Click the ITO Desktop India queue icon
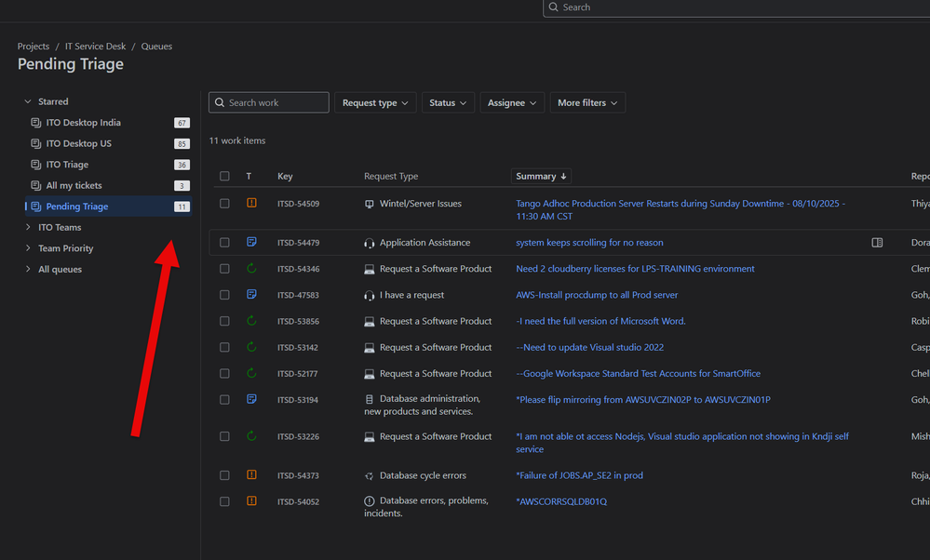The width and height of the screenshot is (930, 560). tap(35, 122)
